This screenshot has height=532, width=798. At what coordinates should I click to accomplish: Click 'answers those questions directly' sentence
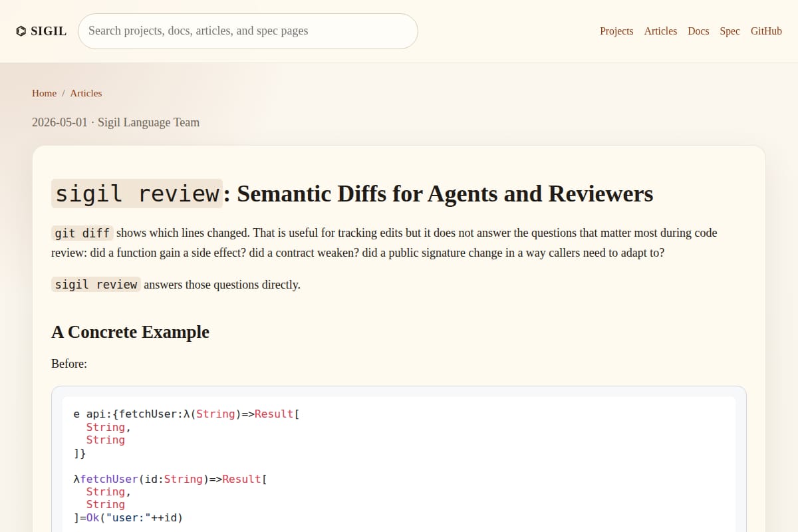(x=222, y=285)
